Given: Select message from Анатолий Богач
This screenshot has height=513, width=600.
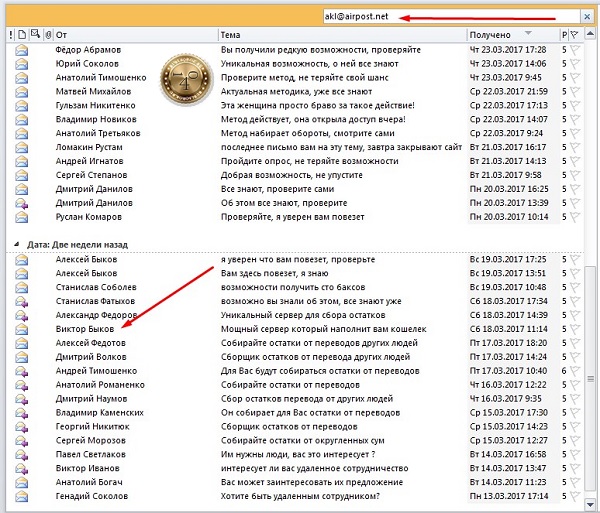Looking at the screenshot, I should tap(89, 482).
